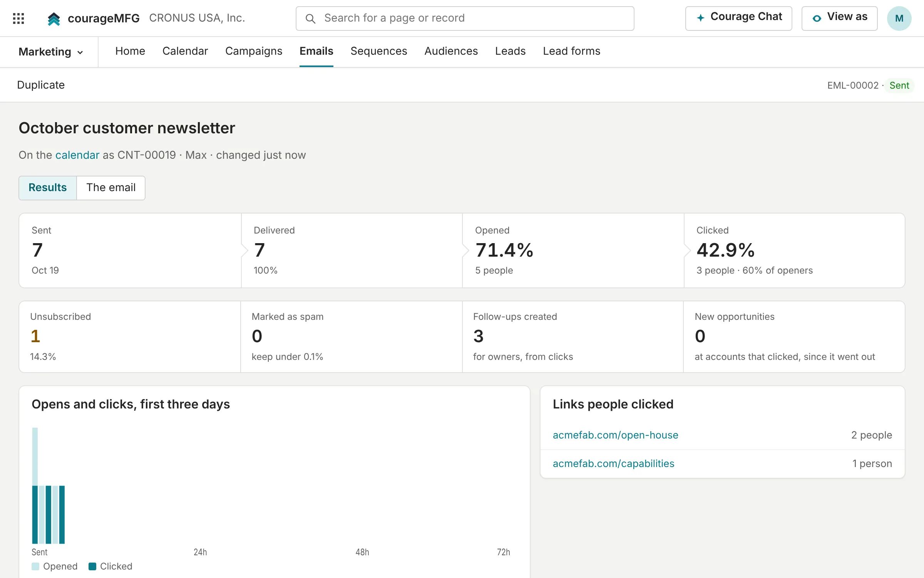This screenshot has height=578, width=924.
Task: Click the keep under 0.1% text
Action: coord(287,357)
